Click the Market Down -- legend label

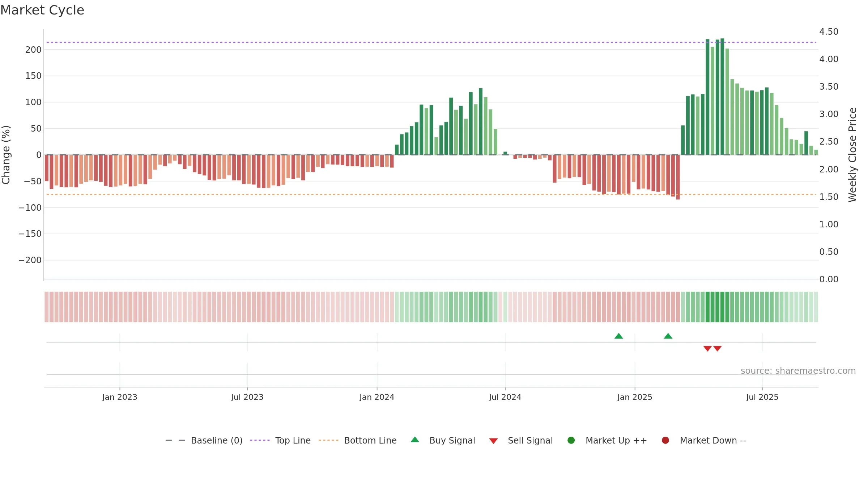pos(713,441)
